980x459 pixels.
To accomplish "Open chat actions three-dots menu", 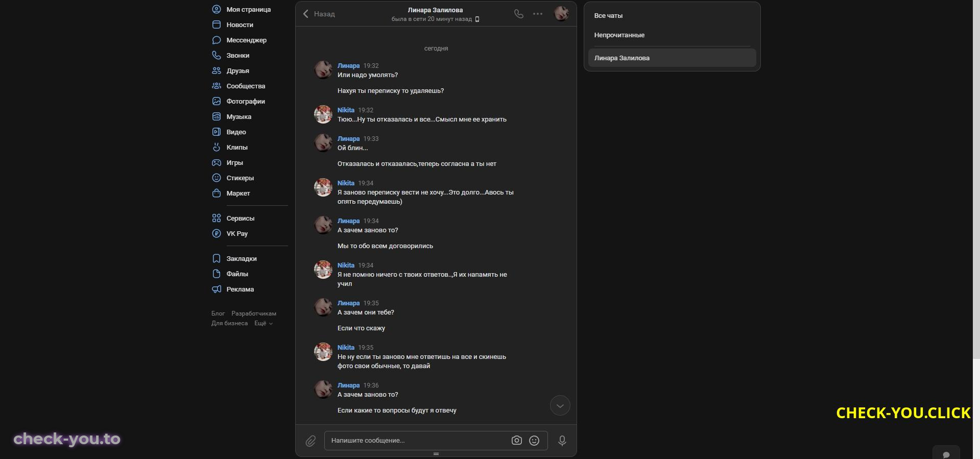I will (538, 14).
